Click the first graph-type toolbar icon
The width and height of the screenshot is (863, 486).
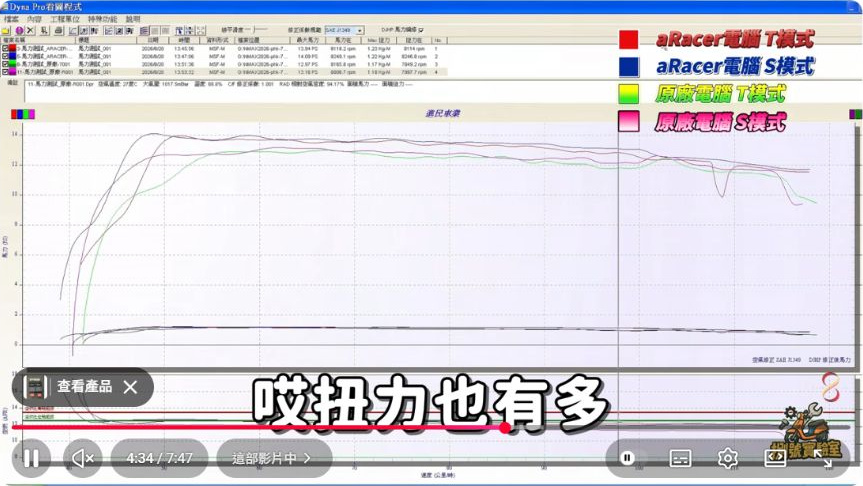[x=73, y=31]
